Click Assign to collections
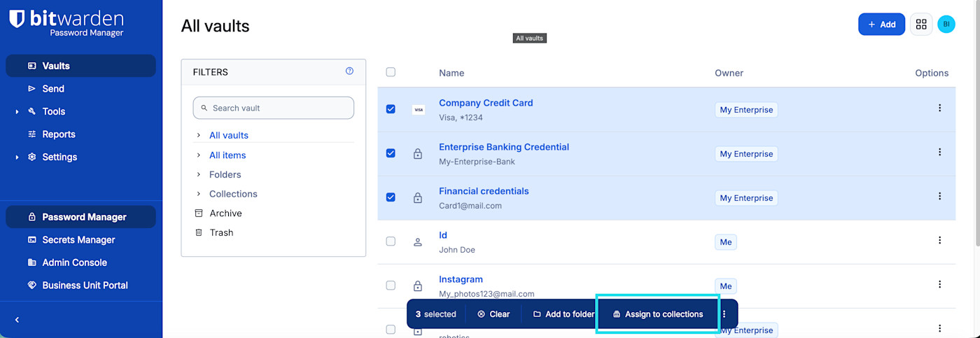Viewport: 980px width, 338px height. 658,314
